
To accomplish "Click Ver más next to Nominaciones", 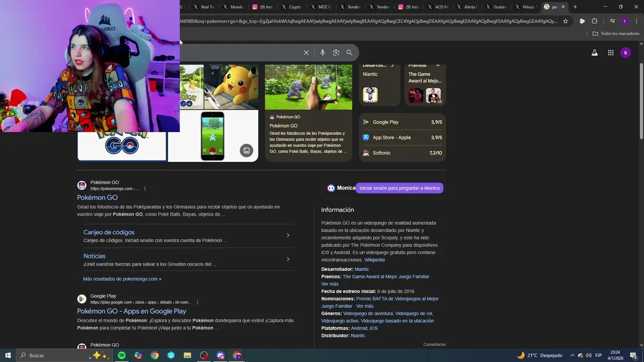I will 365,306.
